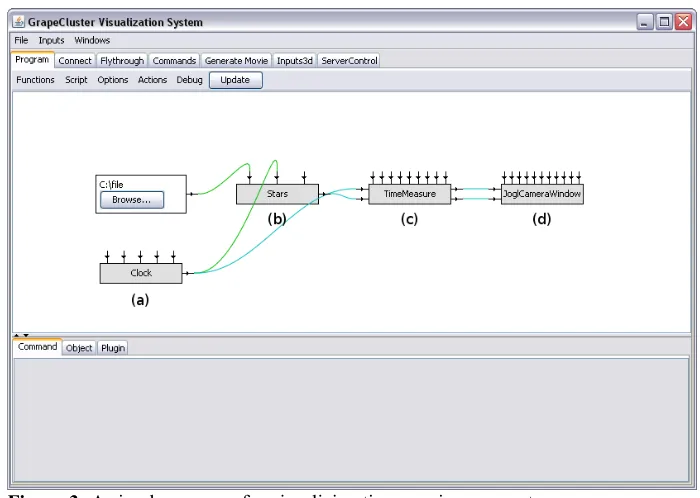
Task: Switch to the Flythrough tab
Action: [x=122, y=61]
